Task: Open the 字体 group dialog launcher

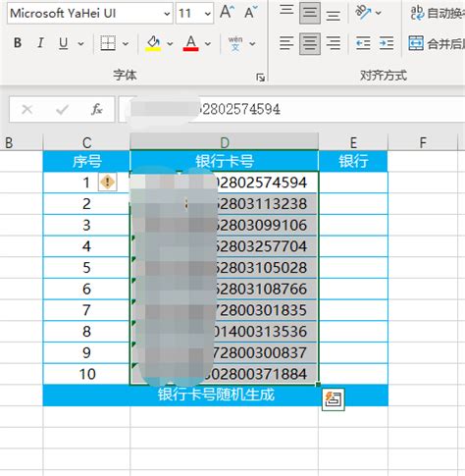Action: (260, 78)
